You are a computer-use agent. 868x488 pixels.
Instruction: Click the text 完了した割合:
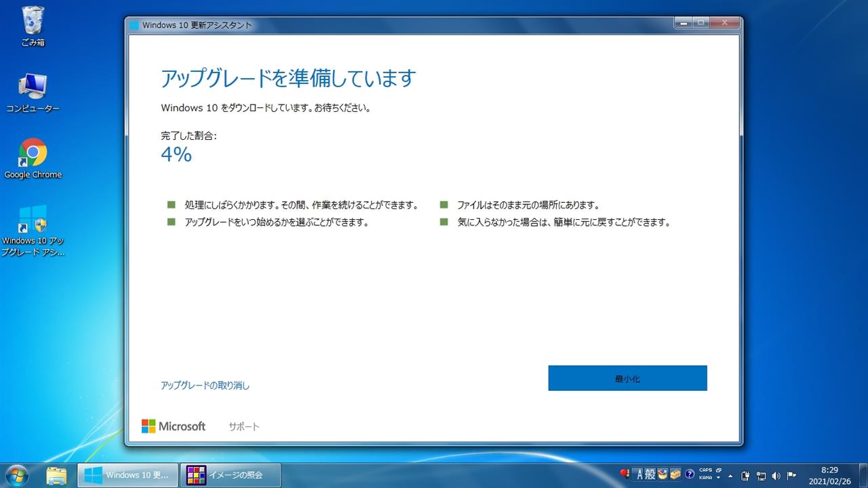tap(189, 136)
